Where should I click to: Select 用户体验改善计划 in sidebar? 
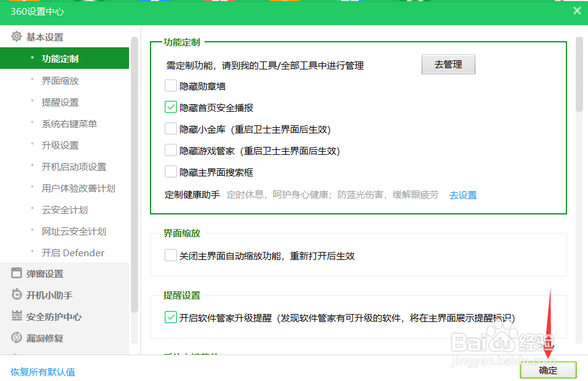point(79,188)
